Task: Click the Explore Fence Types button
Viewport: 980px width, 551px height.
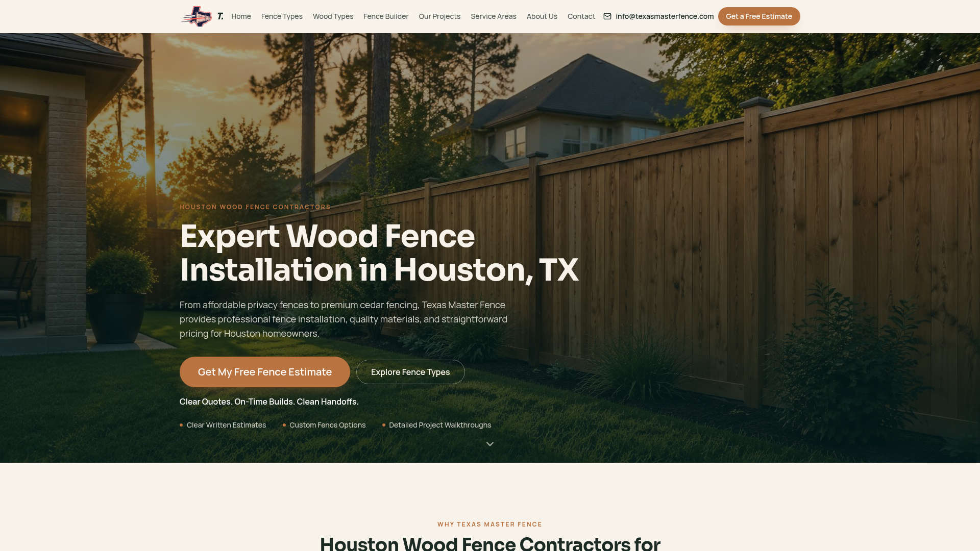Action: point(410,372)
